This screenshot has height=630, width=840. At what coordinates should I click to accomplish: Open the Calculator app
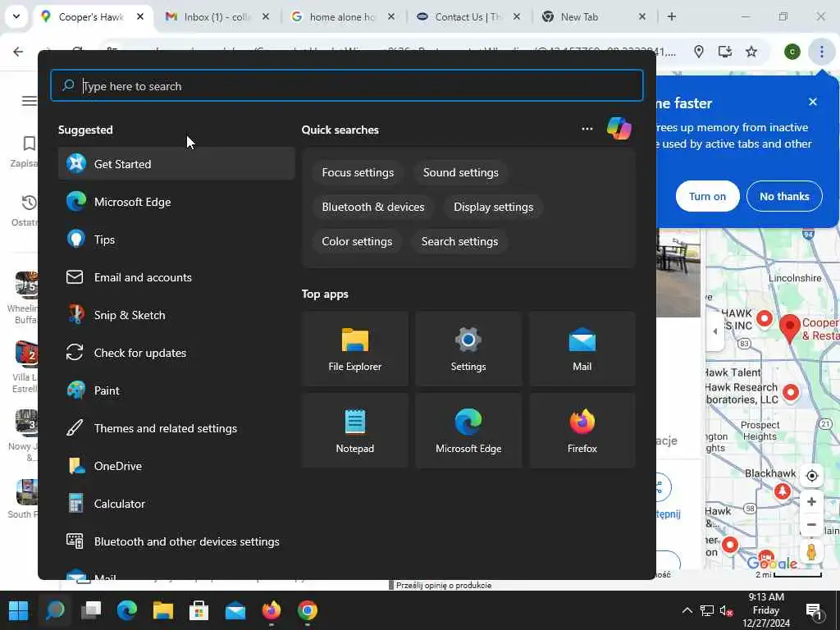tap(176, 504)
